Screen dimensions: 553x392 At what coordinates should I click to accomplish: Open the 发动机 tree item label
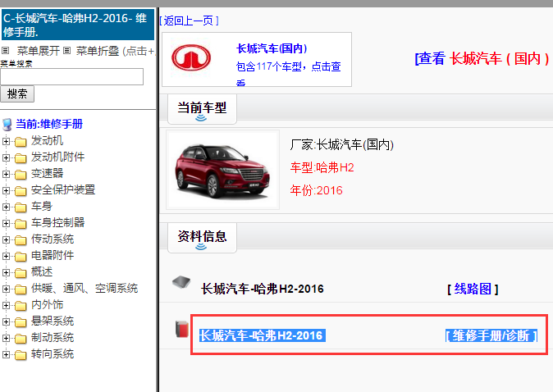click(48, 141)
